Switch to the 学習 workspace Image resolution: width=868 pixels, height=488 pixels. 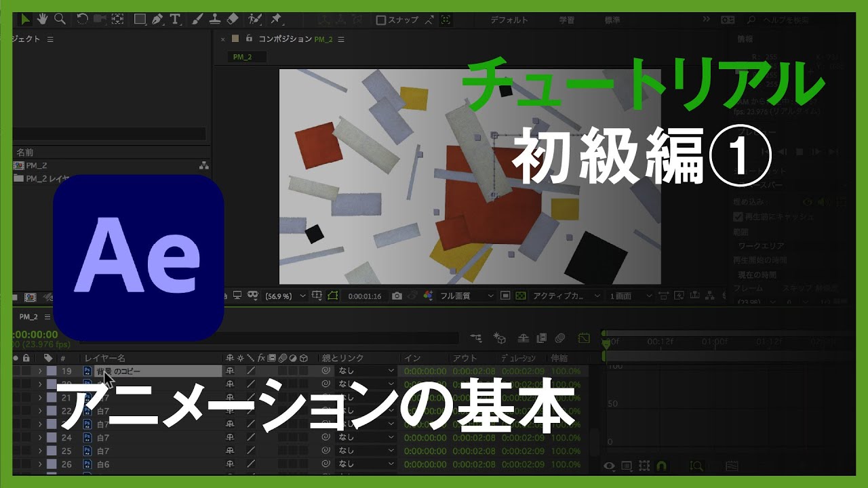pos(567,20)
